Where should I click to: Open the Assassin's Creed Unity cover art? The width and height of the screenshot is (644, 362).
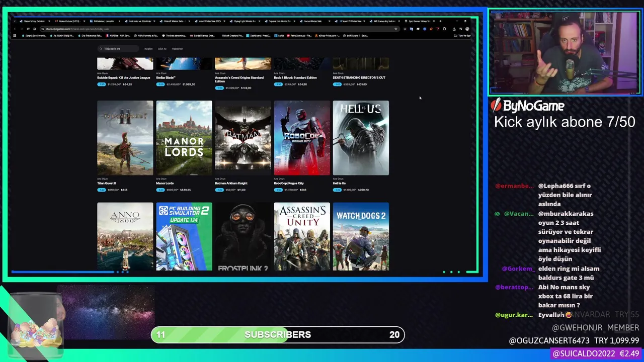point(302,236)
